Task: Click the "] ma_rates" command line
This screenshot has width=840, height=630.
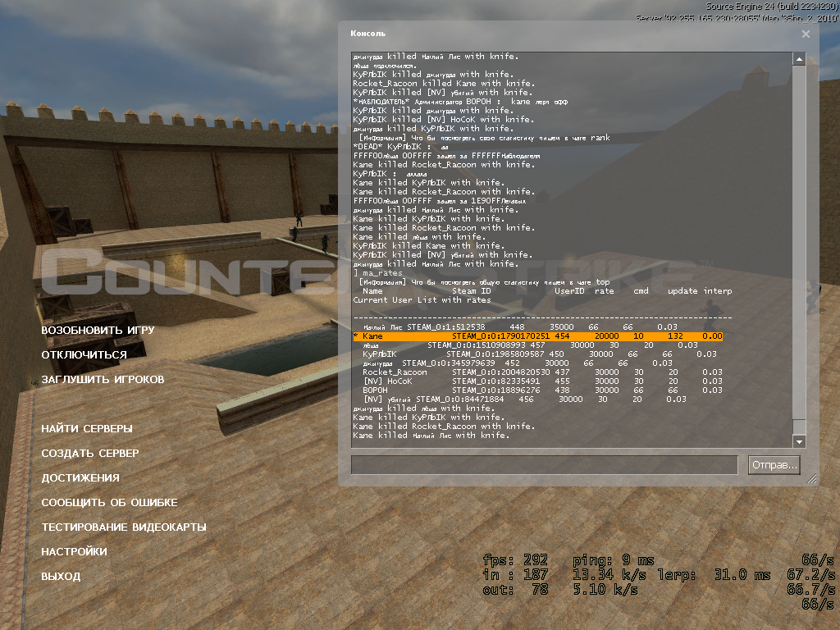Action: tap(377, 273)
